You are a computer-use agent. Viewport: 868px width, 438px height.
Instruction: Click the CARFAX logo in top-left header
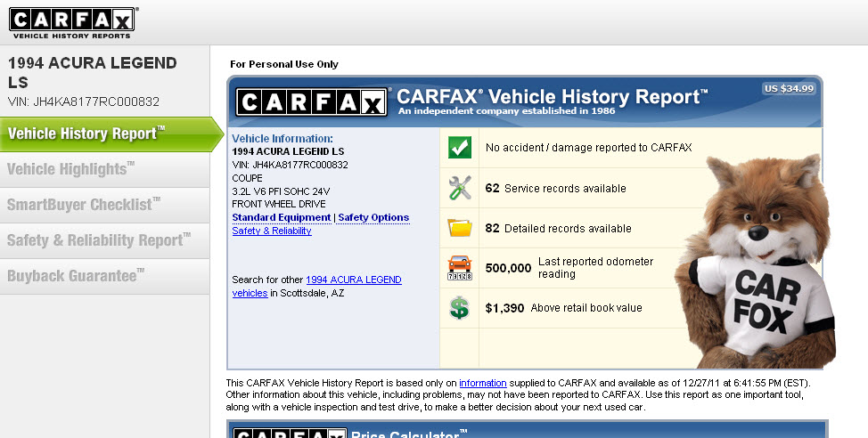coord(73,22)
